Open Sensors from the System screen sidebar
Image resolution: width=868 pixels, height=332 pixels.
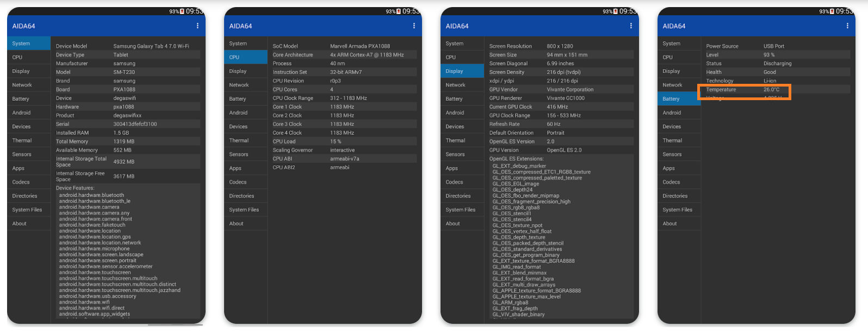tap(29, 155)
